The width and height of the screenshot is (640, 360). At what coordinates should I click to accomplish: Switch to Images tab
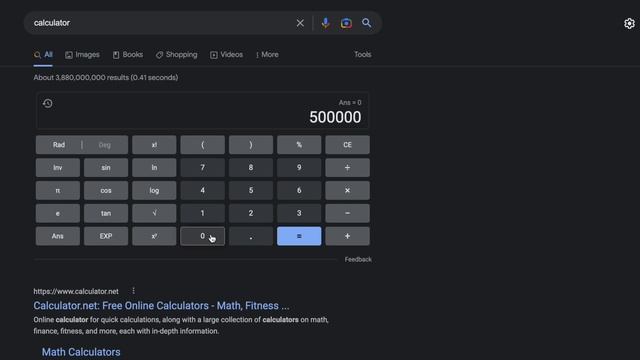click(82, 55)
